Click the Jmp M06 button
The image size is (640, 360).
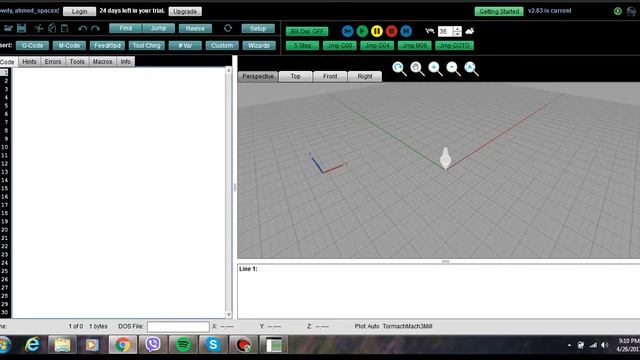(x=414, y=45)
